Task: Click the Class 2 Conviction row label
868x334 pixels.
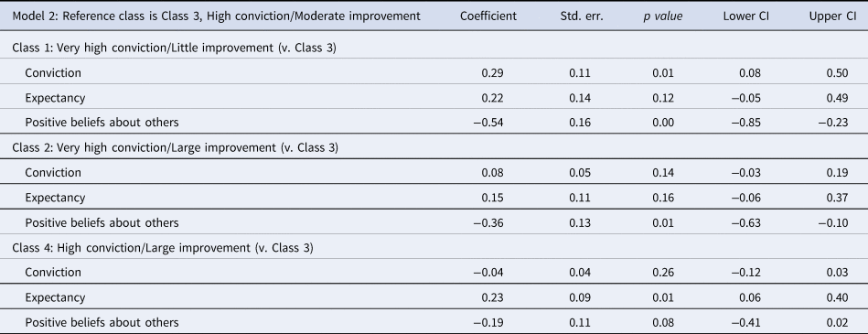Action: coord(53,173)
